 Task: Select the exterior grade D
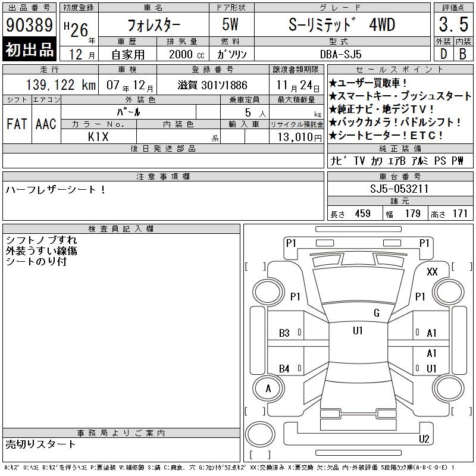coord(443,54)
